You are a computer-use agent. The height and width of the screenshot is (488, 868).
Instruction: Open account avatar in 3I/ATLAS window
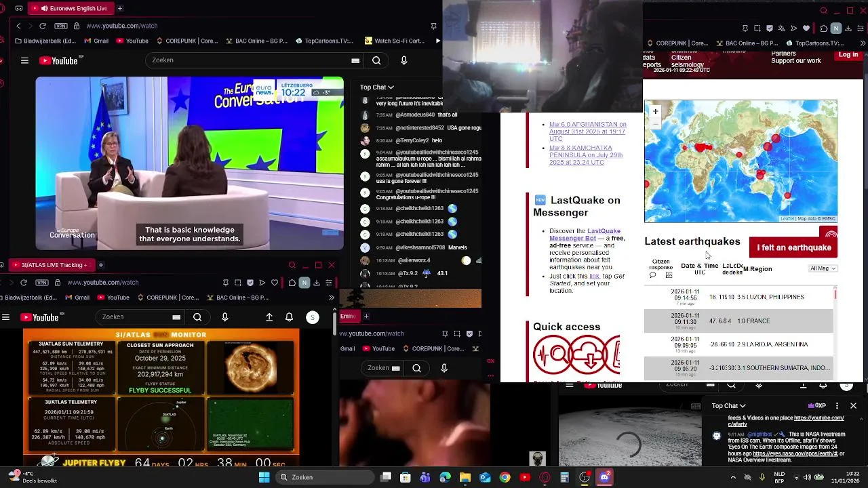tap(313, 317)
